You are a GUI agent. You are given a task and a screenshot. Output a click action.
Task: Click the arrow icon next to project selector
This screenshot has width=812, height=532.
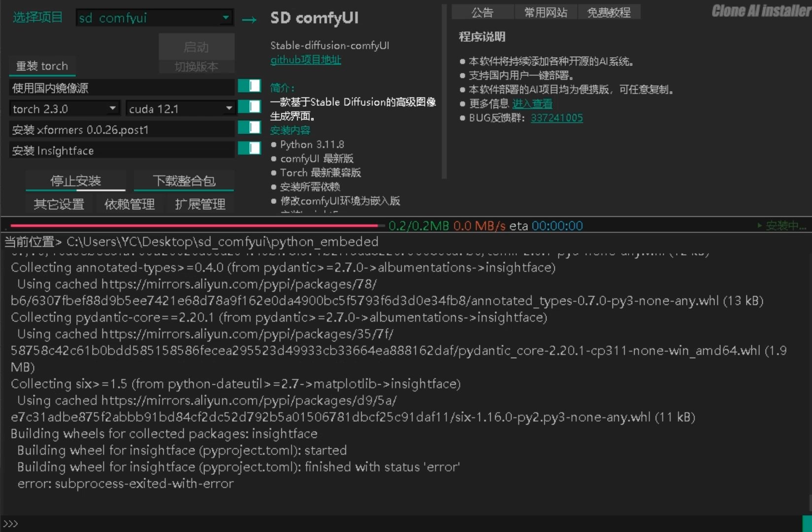tap(249, 20)
